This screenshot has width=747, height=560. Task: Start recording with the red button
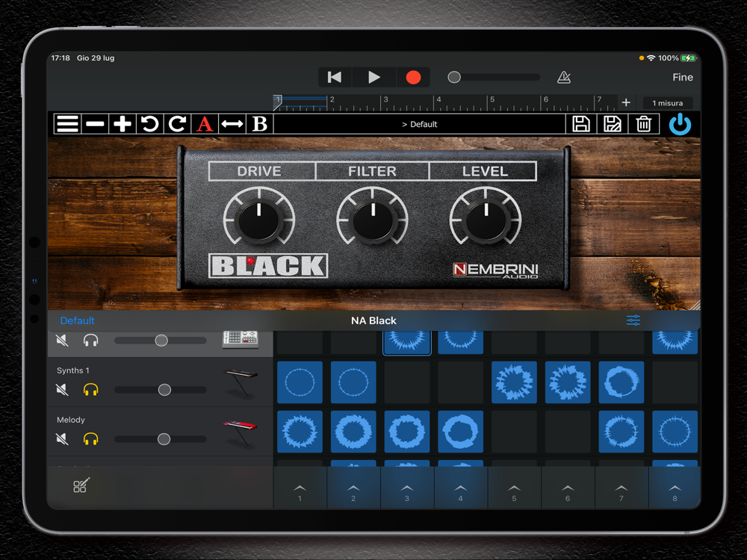click(x=413, y=77)
